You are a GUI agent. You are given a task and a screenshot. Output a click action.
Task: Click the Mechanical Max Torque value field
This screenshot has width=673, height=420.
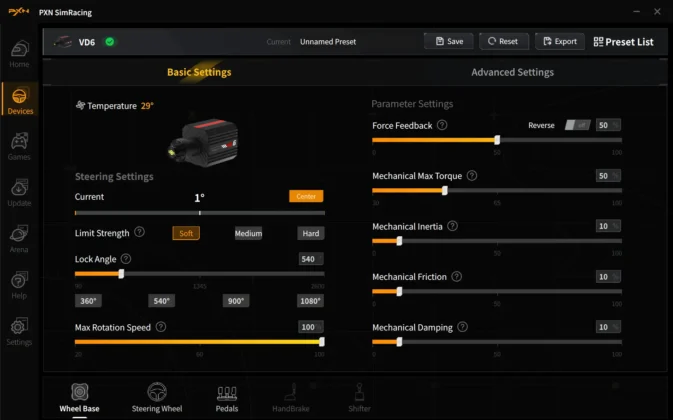(608, 175)
